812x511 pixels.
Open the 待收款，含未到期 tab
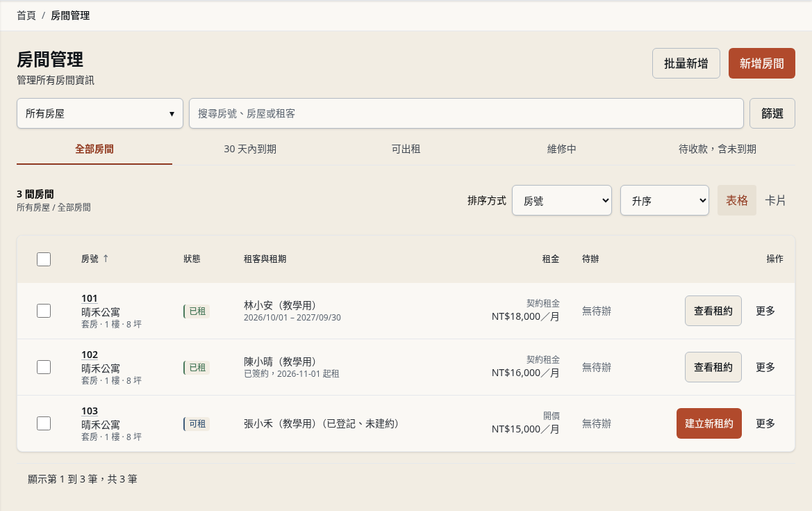click(718, 149)
